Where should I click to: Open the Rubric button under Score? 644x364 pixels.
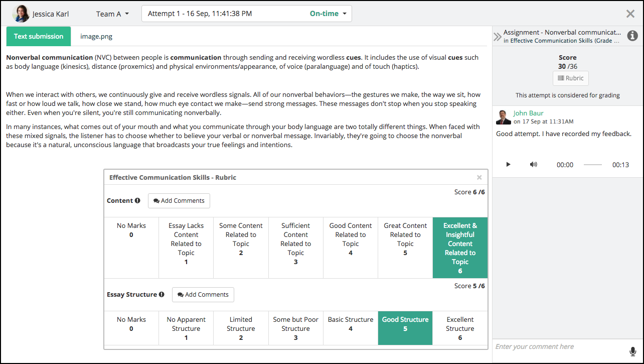point(571,78)
